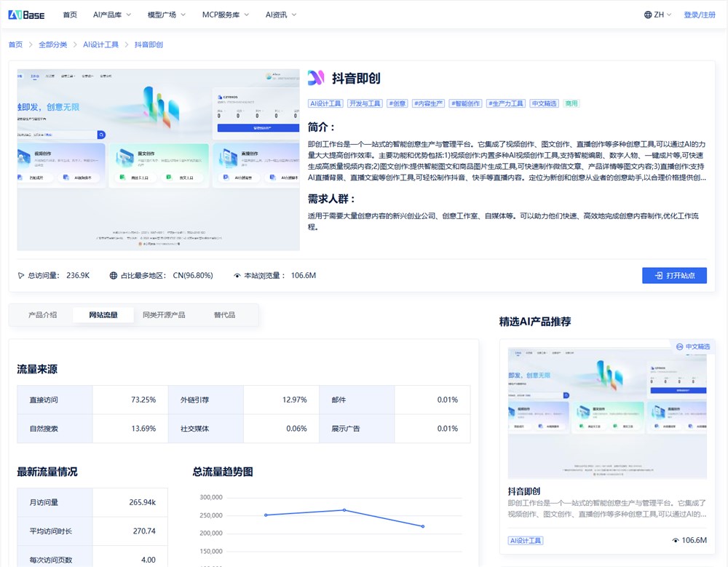The image size is (728, 567).
Task: Click AI设计工具 breadcrumb link
Action: [x=100, y=44]
